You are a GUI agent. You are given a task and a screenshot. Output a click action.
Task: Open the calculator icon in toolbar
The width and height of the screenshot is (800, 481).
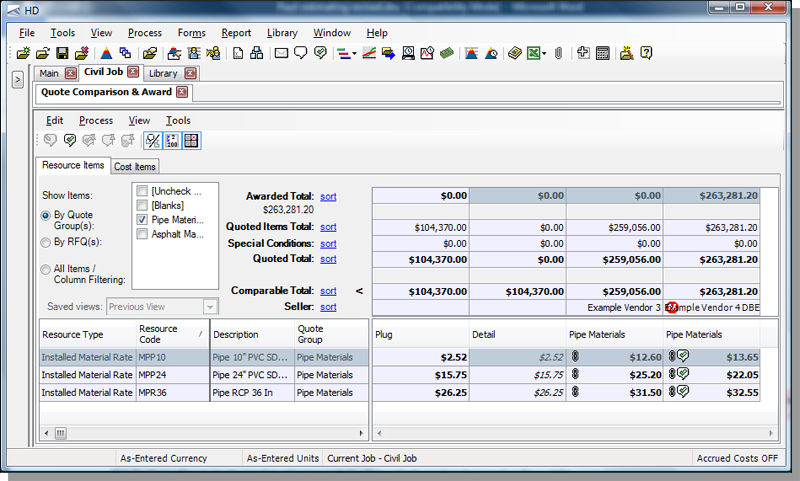(x=603, y=53)
